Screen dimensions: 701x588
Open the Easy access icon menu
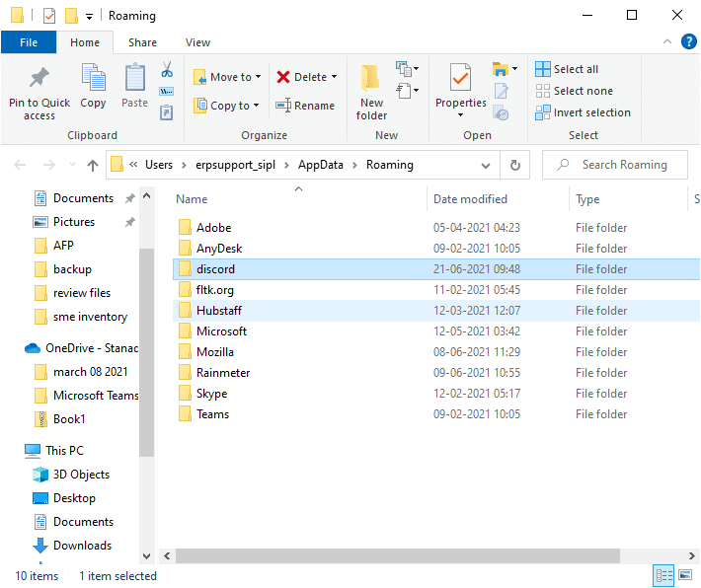click(408, 91)
